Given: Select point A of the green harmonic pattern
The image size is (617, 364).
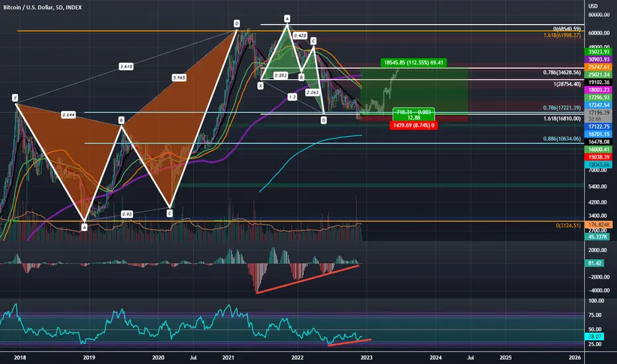Looking at the screenshot, I should pyautogui.click(x=287, y=19).
